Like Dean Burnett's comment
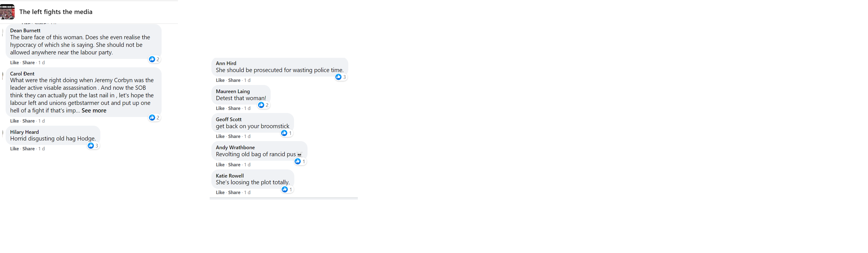 (15, 63)
